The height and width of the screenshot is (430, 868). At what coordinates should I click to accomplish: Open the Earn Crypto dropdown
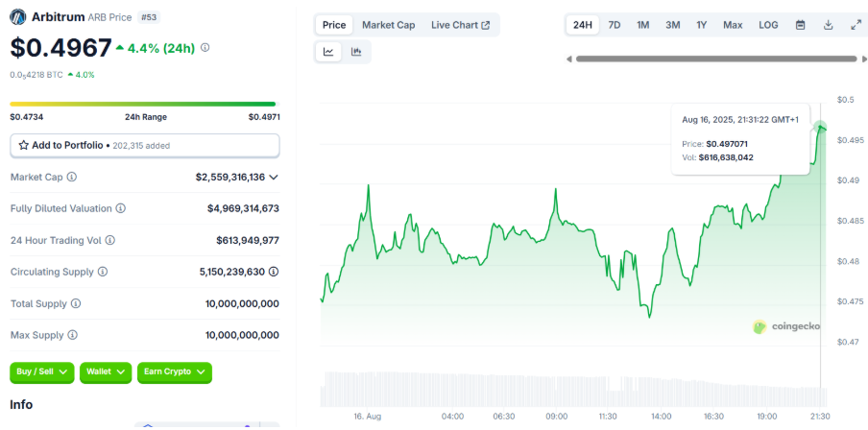pyautogui.click(x=175, y=372)
